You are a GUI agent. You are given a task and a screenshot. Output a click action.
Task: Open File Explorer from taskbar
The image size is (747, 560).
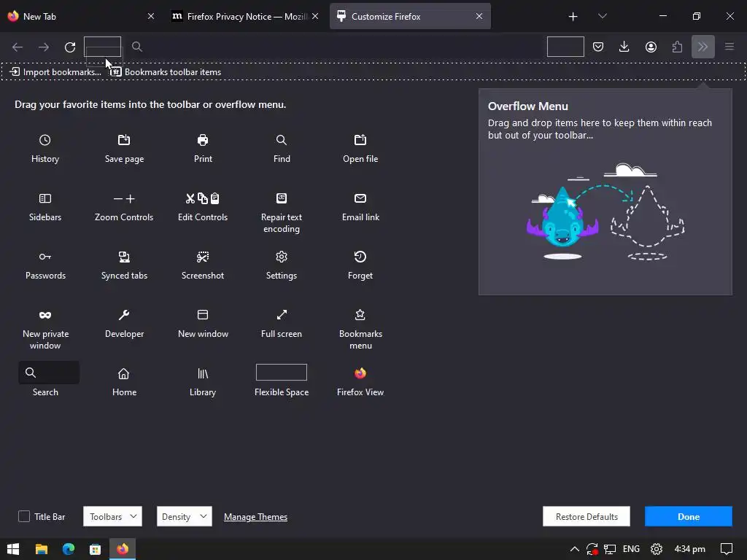point(42,549)
